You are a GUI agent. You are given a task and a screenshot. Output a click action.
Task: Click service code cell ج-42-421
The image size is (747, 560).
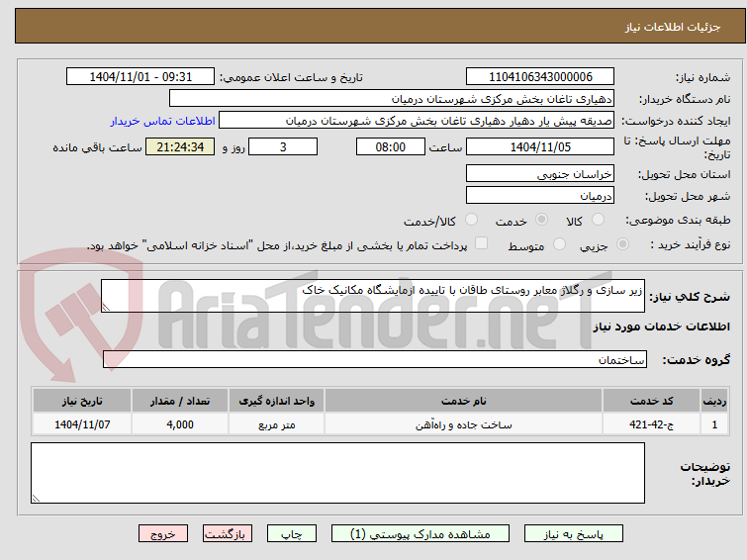point(651,424)
